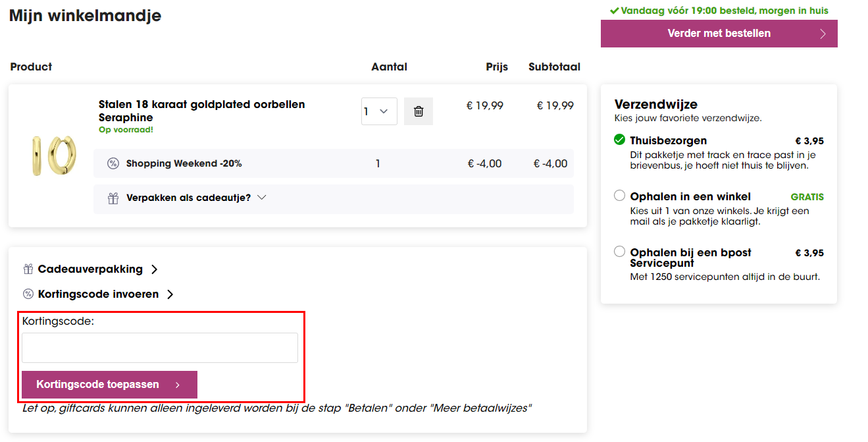Proceed with Verder met bestellen button

tap(719, 34)
